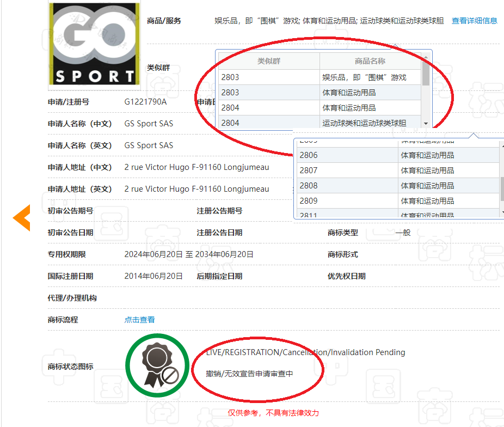This screenshot has width=504, height=427.
Task: Click the 商标类型 value 一般
Action: 403,233
